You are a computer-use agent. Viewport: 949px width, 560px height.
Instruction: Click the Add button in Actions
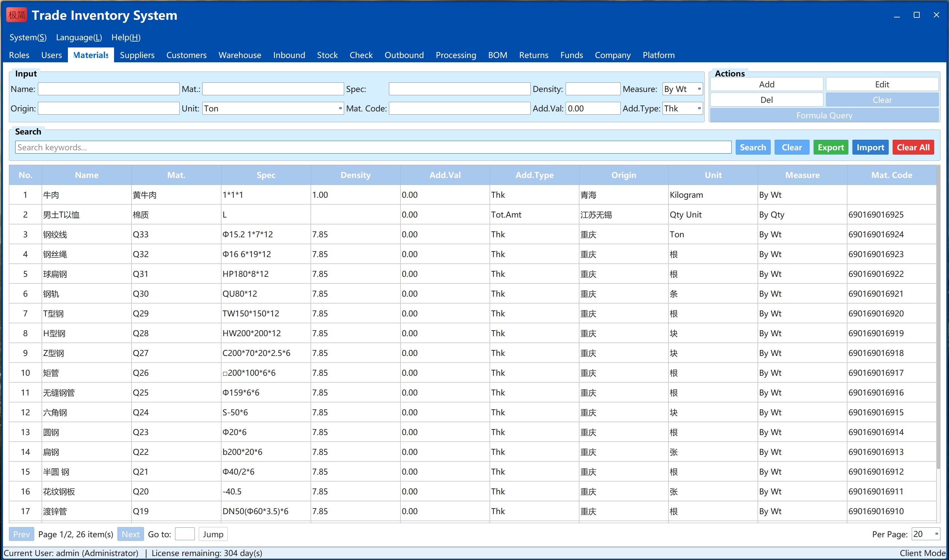pyautogui.click(x=767, y=84)
